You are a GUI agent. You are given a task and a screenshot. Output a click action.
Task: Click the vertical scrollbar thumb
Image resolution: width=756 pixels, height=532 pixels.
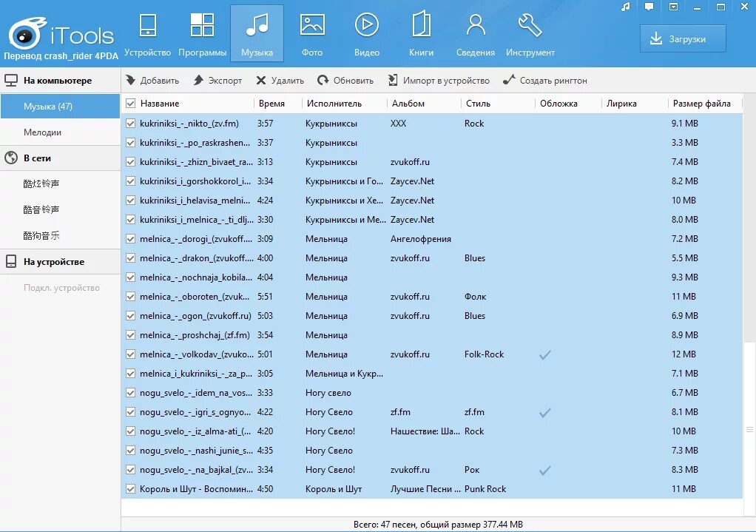coord(749,428)
